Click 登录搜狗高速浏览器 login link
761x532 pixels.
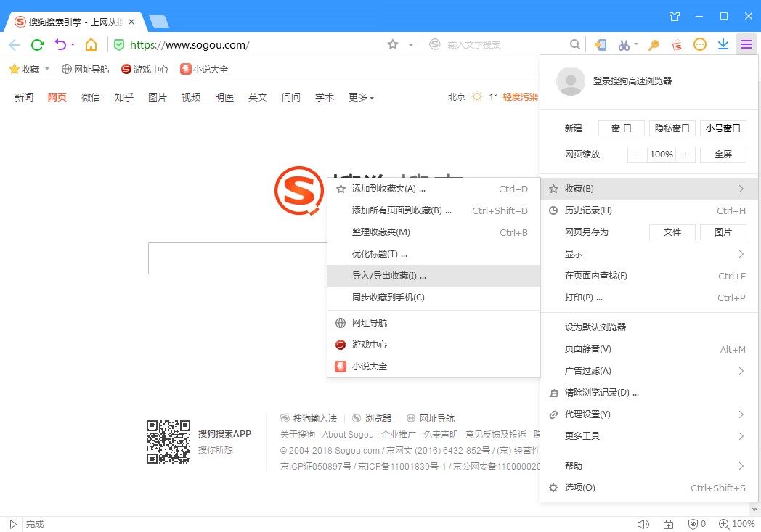pos(632,81)
